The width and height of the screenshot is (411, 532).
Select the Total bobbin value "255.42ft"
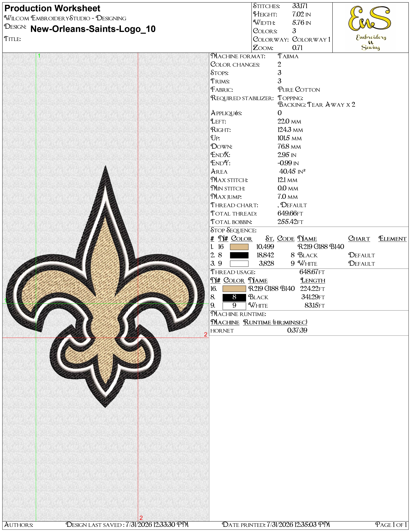(290, 222)
